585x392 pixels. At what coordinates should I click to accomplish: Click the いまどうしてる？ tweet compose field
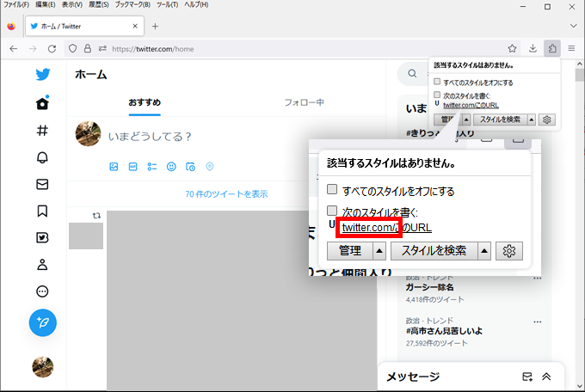point(150,137)
